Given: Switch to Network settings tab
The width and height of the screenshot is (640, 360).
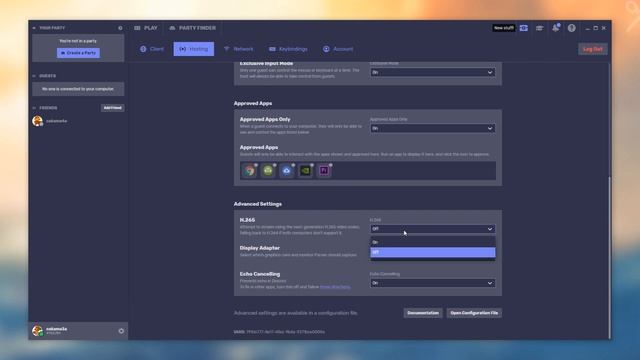Looking at the screenshot, I should pos(239,49).
